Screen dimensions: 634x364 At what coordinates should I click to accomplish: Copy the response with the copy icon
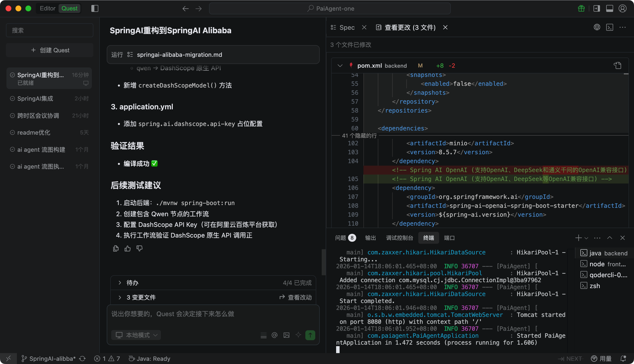(116, 248)
